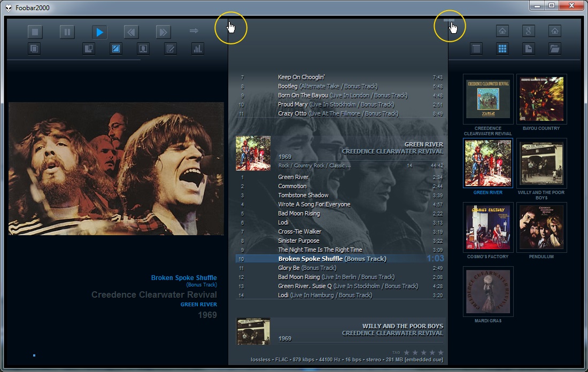Switch to the list view icon
Image resolution: width=588 pixels, height=372 pixels.
(476, 49)
